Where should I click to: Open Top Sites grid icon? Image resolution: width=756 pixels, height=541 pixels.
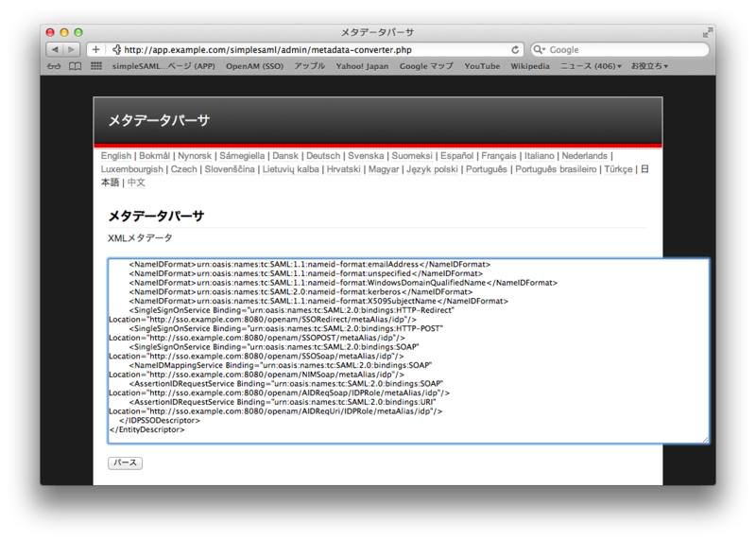tap(96, 66)
